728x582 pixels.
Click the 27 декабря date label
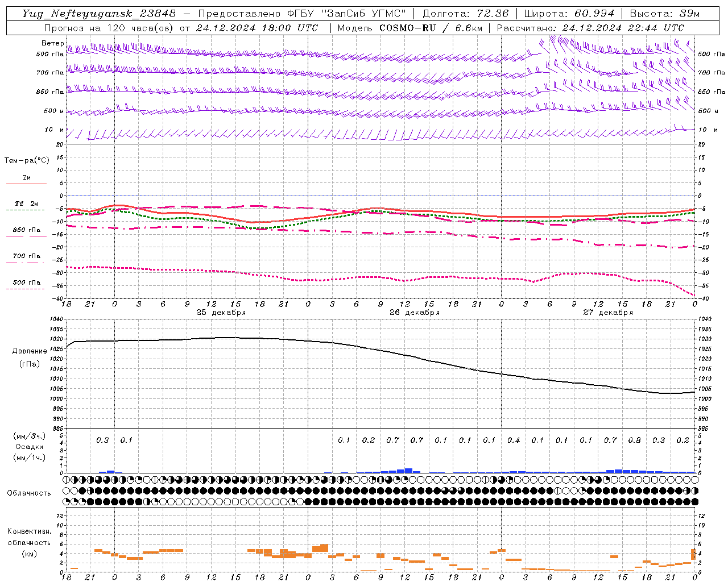tap(608, 313)
